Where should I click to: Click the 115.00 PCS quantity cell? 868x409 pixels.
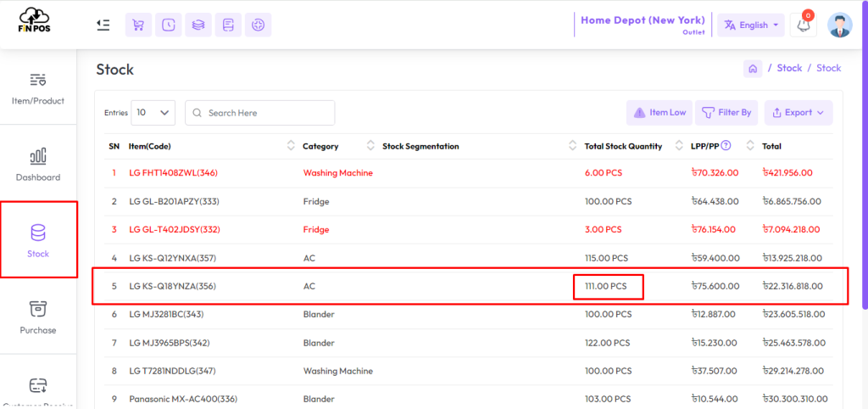(607, 258)
